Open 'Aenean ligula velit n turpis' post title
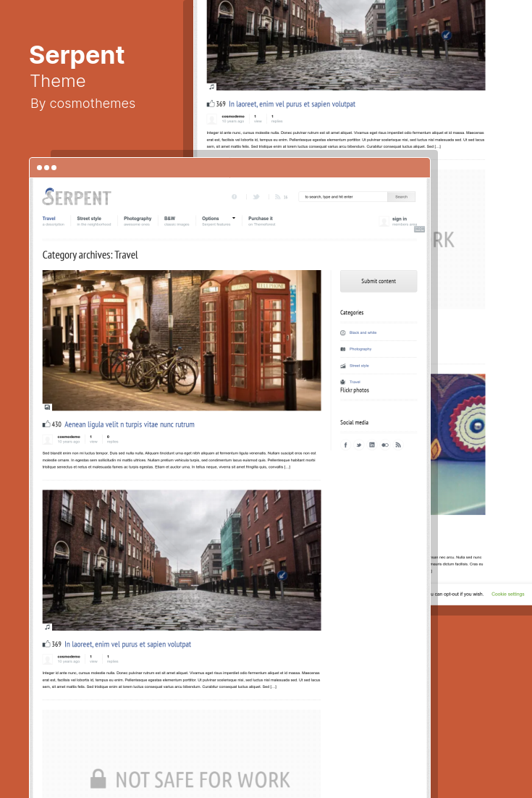The height and width of the screenshot is (798, 532). coord(130,424)
